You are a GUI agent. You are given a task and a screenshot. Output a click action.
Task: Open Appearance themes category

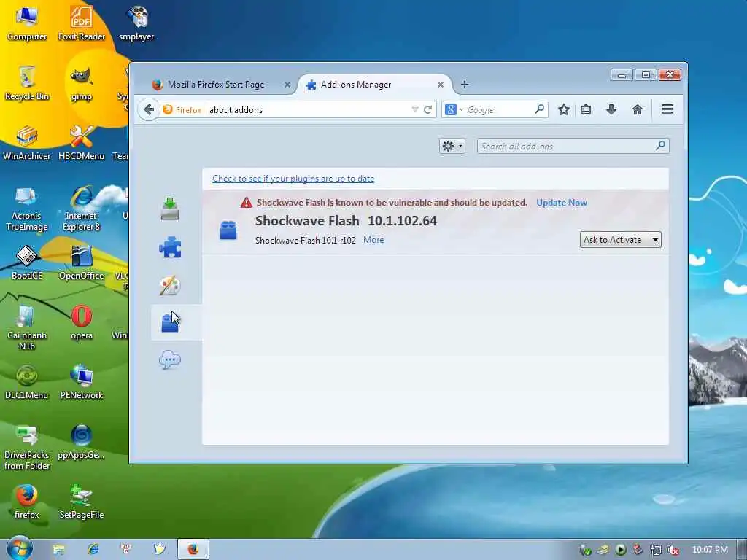click(x=169, y=285)
